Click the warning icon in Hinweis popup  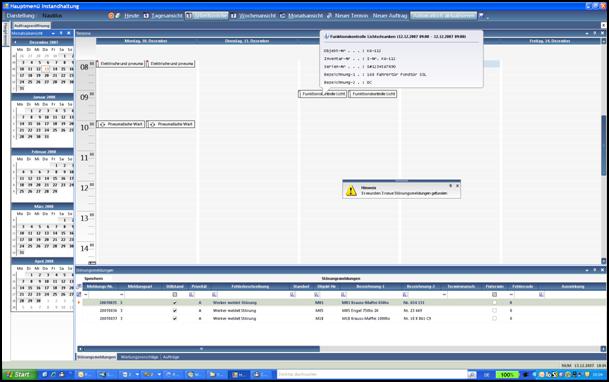(x=351, y=191)
